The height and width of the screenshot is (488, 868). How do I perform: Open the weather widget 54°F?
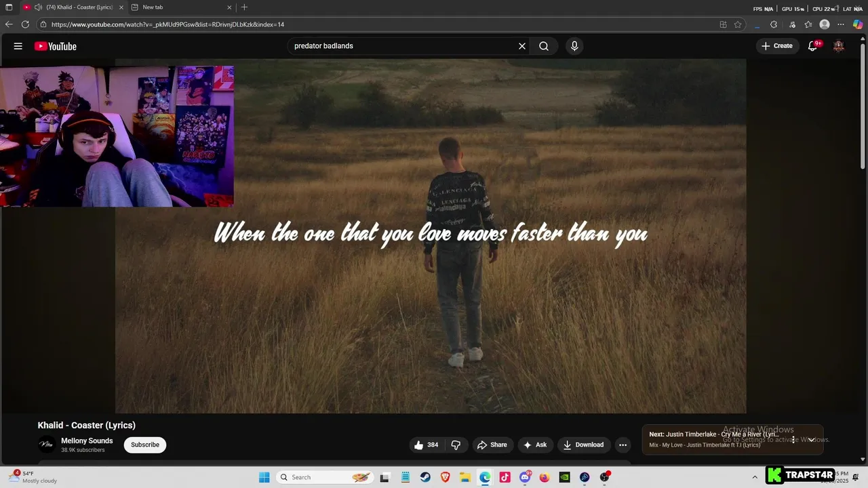click(x=33, y=477)
